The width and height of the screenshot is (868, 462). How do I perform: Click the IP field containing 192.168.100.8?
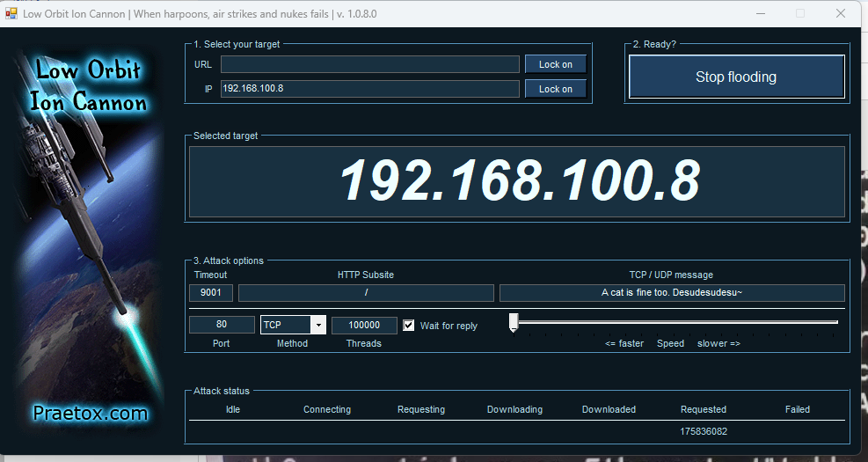pos(369,89)
